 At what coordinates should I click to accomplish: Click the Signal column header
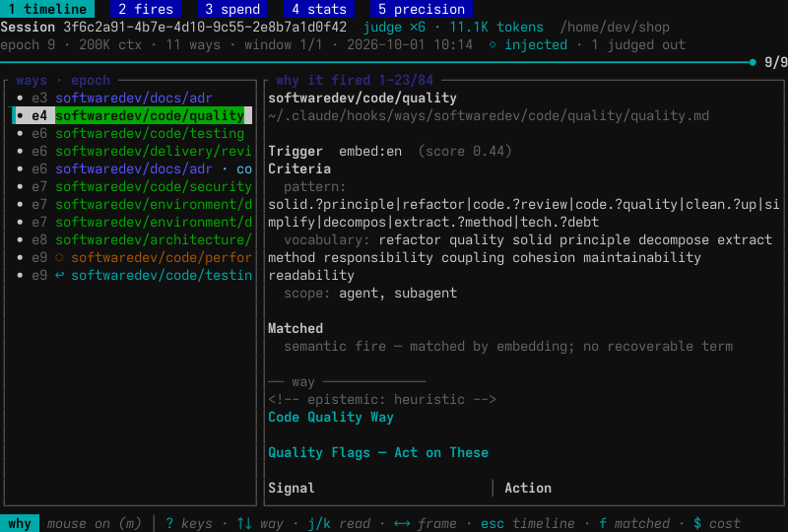[292, 489]
